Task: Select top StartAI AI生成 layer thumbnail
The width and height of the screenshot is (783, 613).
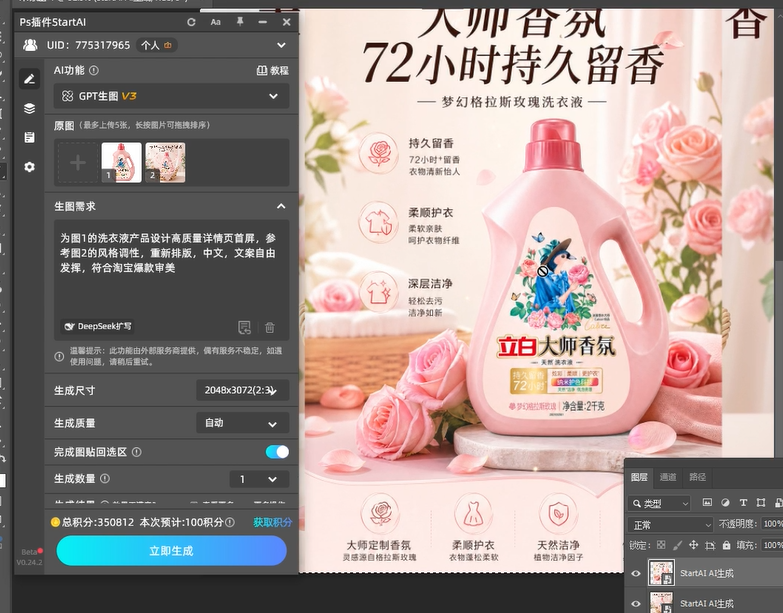Action: coord(661,573)
